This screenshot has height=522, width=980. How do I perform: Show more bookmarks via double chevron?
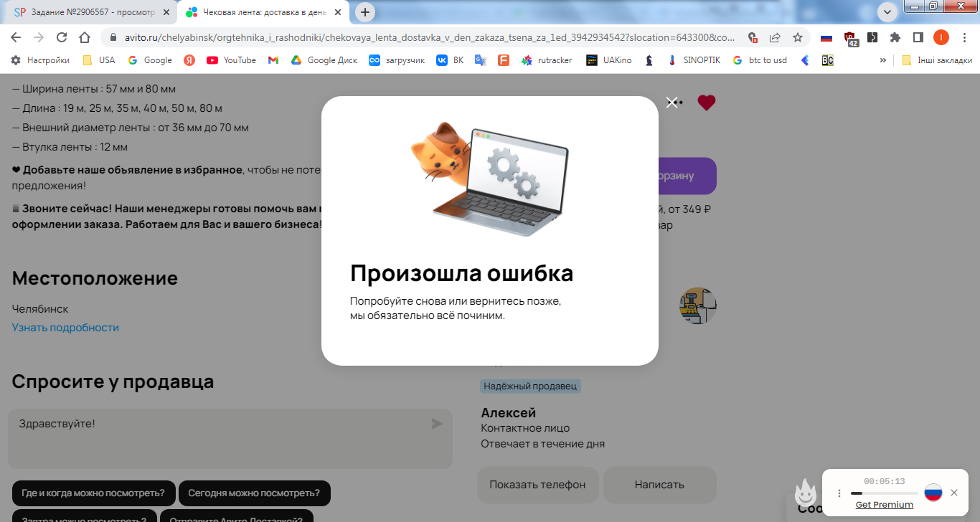click(x=882, y=60)
